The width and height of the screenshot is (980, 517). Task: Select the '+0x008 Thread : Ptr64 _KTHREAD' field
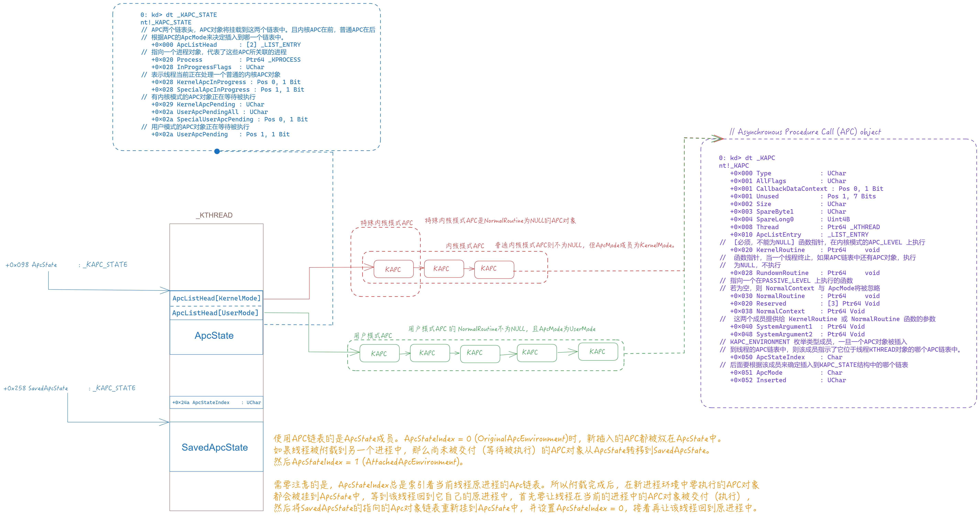click(x=805, y=227)
